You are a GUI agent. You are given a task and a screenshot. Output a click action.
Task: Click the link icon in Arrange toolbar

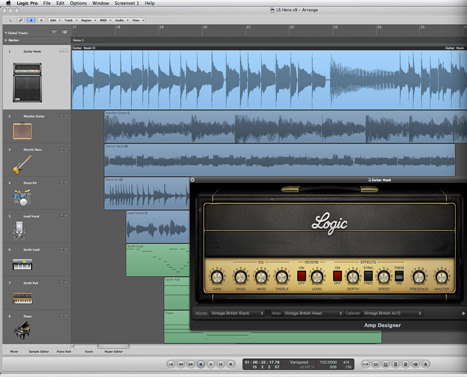(x=21, y=20)
